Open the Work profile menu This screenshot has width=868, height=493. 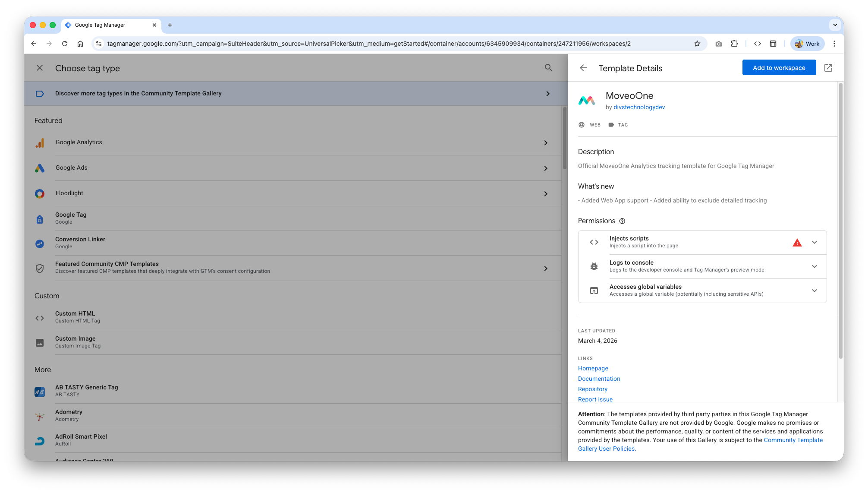point(808,44)
